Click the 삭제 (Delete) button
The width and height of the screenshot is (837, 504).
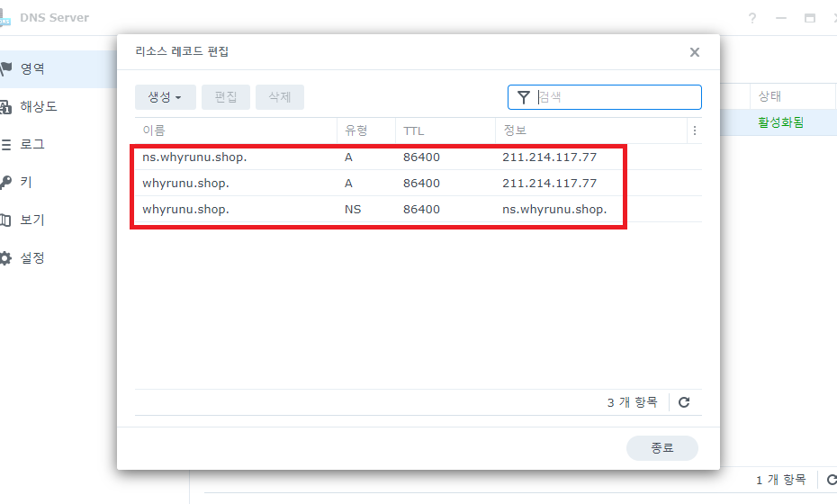pos(280,97)
